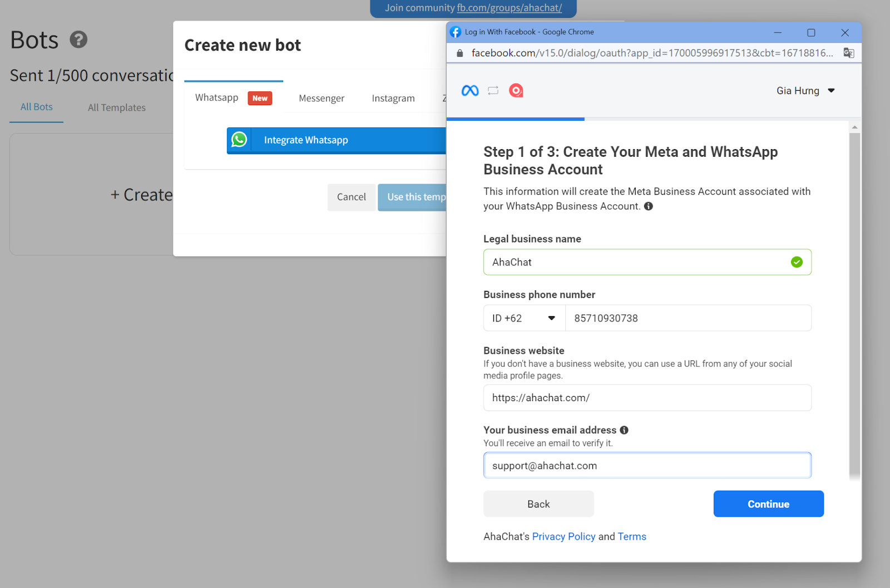Screen dimensions: 890x588
Task: Click the sync arrows icon between Meta and AhaChat
Action: 493,90
